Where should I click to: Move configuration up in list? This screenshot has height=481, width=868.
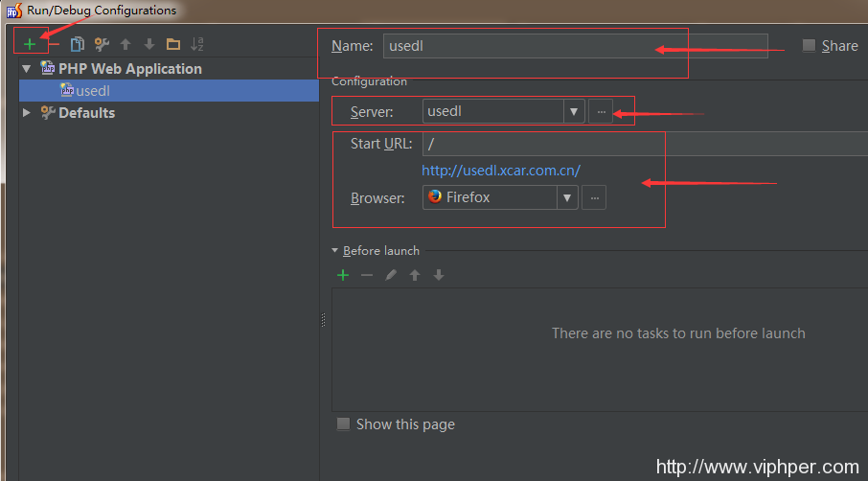[x=126, y=44]
